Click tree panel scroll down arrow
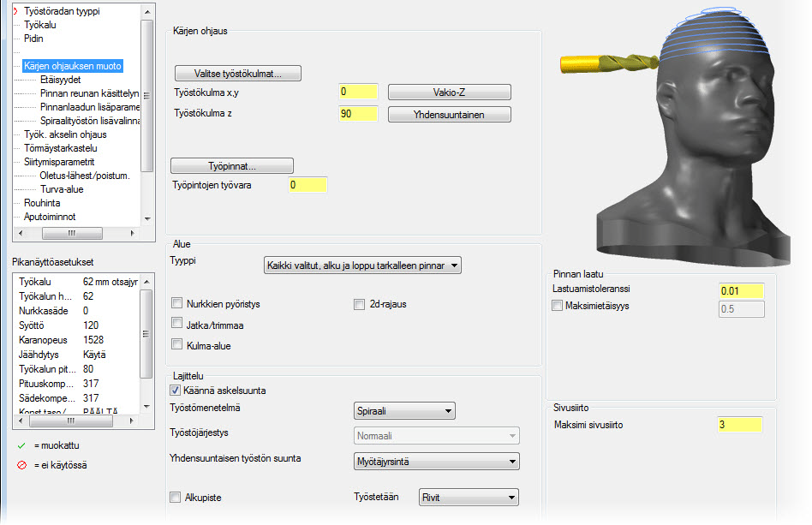 click(147, 219)
